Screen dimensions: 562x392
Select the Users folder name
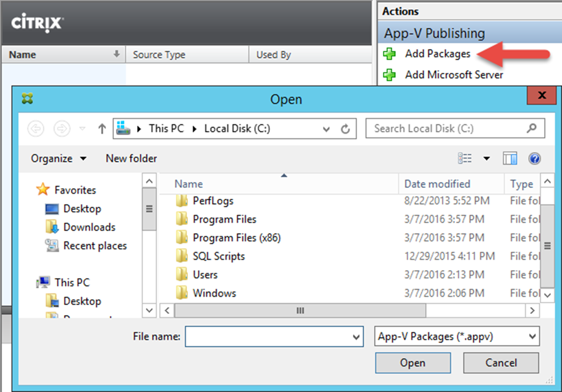(205, 275)
